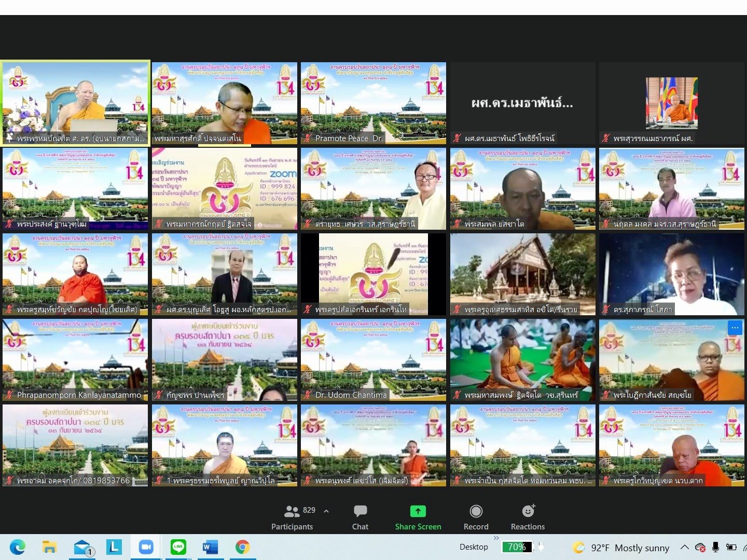The width and height of the screenshot is (747, 560).
Task: Select the พระครูอุเทศธรรมสาทิส temple tile
Action: click(523, 274)
